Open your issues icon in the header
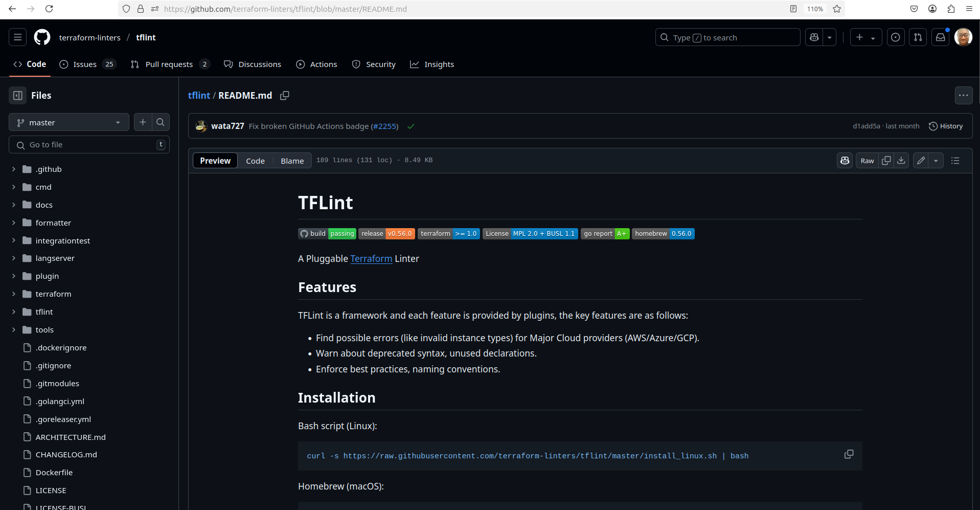The width and height of the screenshot is (980, 510). coord(896,37)
